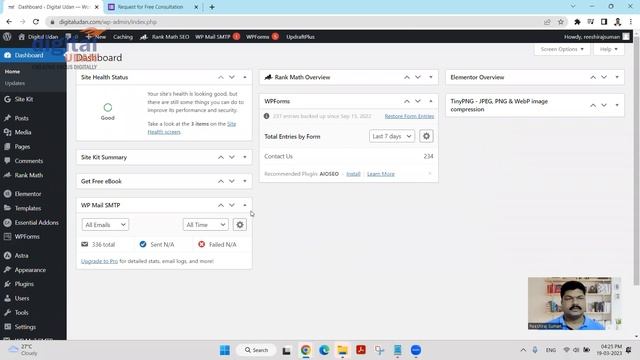The height and width of the screenshot is (360, 640).
Task: Open the Site Health screen link
Action: point(191,128)
